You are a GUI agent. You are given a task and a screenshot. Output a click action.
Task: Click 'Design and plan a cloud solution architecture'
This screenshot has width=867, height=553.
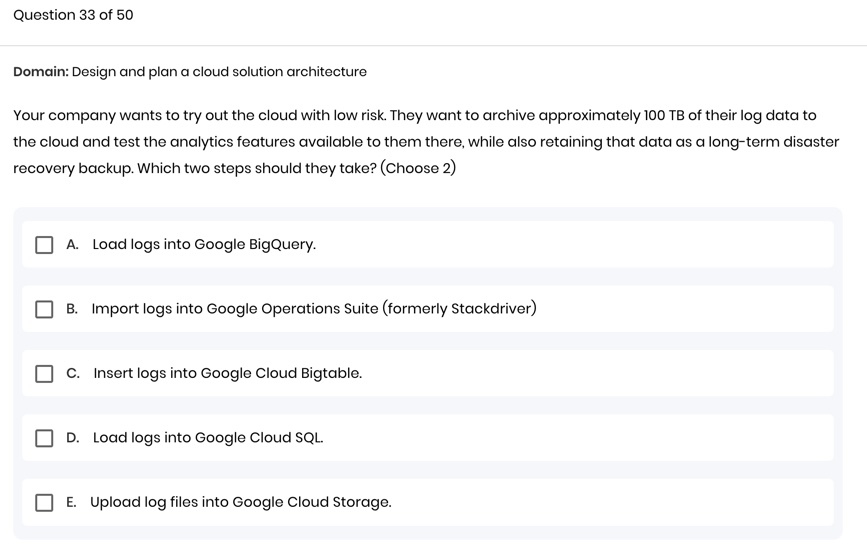tap(219, 72)
